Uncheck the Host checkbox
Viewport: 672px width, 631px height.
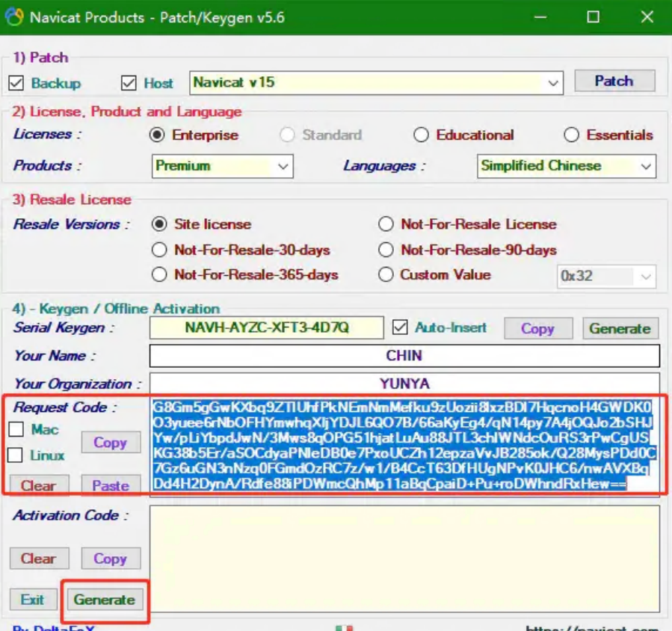tap(129, 83)
